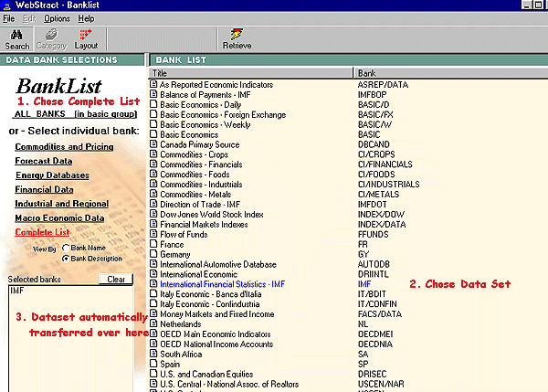The width and height of the screenshot is (548, 392).
Task: Click the Retrieve toolbar icon
Action: tap(236, 37)
